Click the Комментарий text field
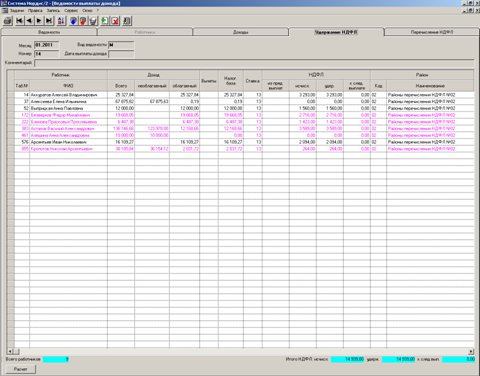The width and height of the screenshot is (480, 376). [x=254, y=63]
